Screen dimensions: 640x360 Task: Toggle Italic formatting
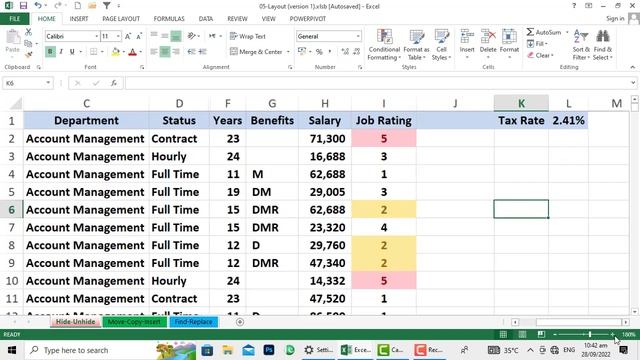click(61, 52)
